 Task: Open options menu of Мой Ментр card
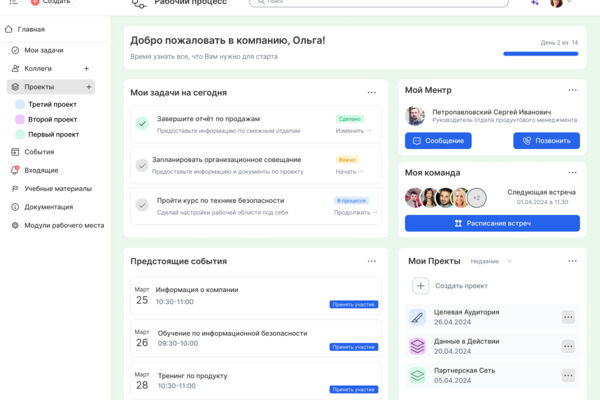click(572, 90)
